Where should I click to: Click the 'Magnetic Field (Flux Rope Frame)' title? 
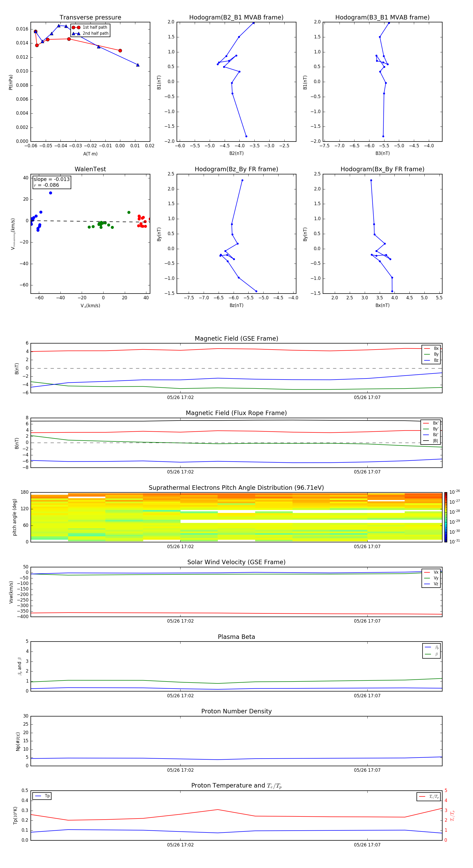(x=236, y=413)
